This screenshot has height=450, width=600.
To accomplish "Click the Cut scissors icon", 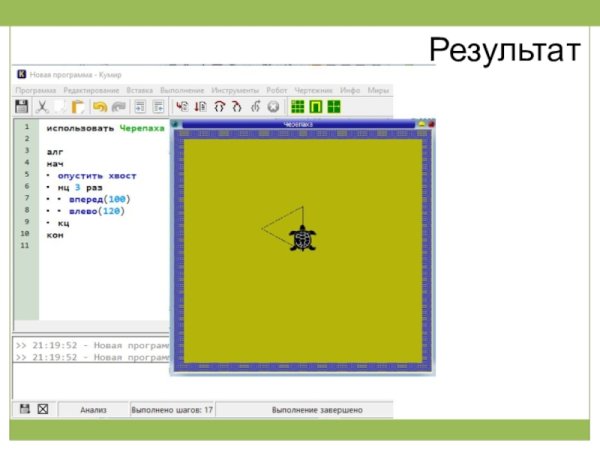I will 43,106.
